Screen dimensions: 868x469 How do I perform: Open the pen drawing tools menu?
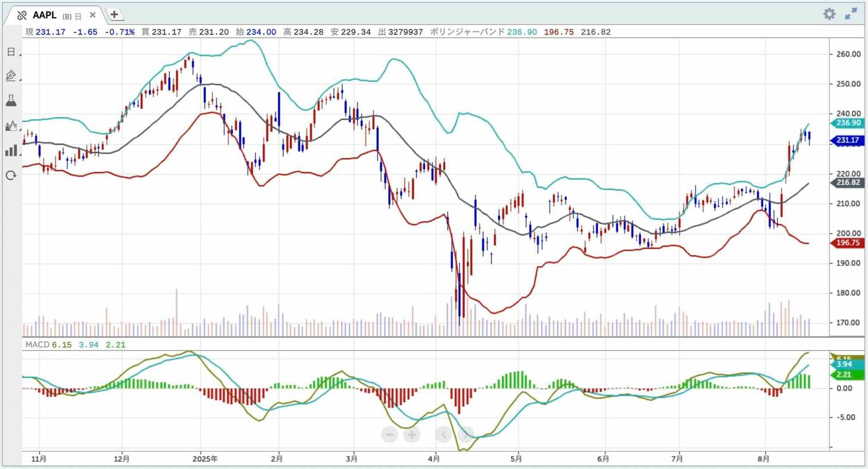11,76
